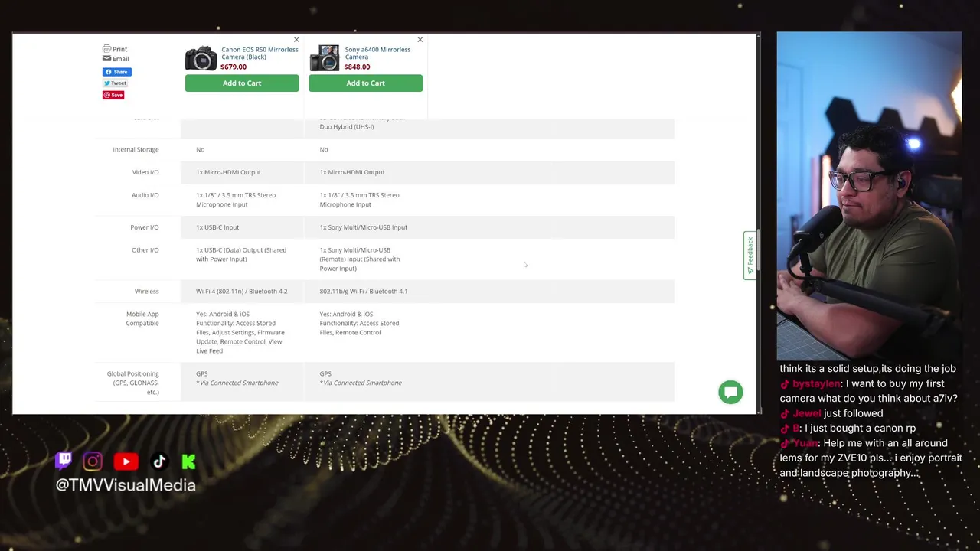Click Canon's Wi-Fi 4 Bluetooth 4.2 value

coord(242,292)
